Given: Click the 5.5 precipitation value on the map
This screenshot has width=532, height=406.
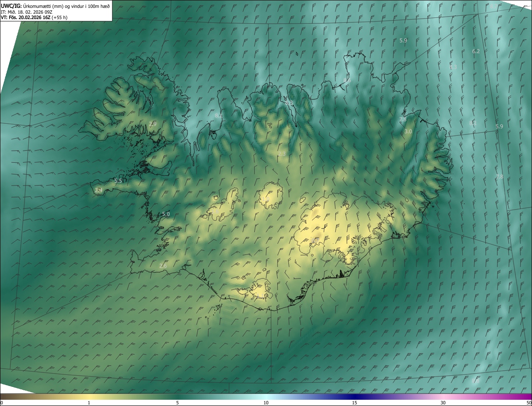Looking at the screenshot, I should [118, 181].
